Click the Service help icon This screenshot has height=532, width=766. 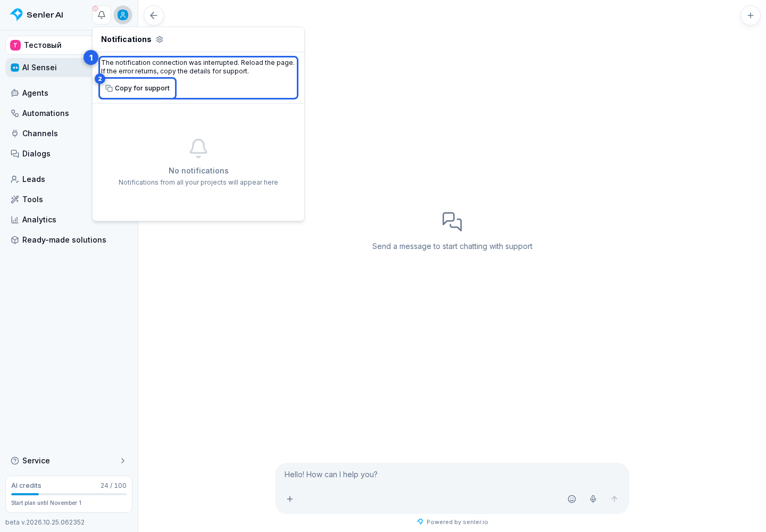[15, 461]
